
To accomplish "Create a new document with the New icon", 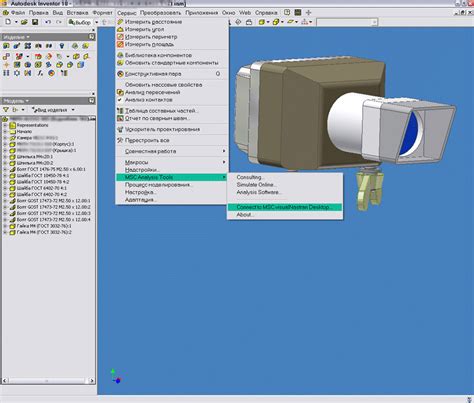I will pos(8,22).
